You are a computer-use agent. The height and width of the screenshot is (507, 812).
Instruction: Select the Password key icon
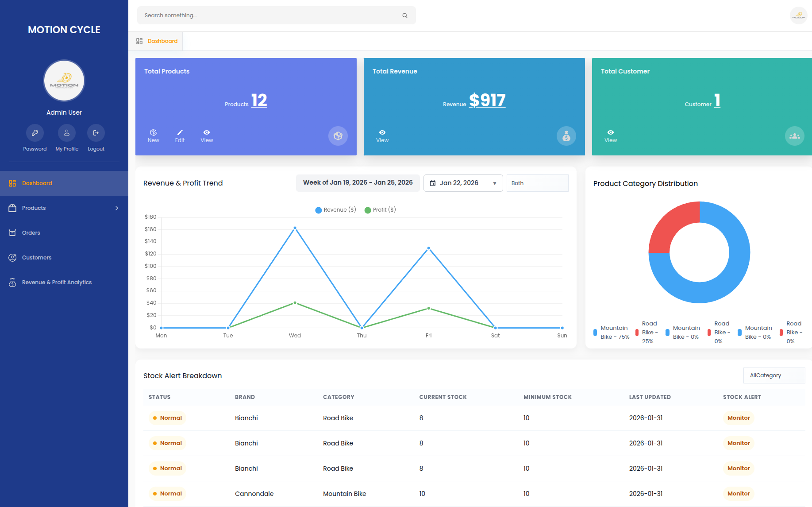pyautogui.click(x=35, y=132)
